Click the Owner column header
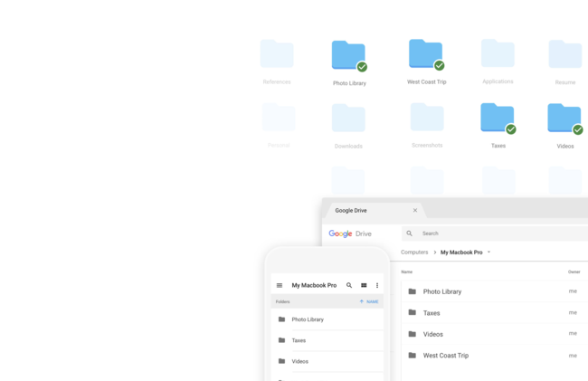The height and width of the screenshot is (381, 588). click(574, 271)
